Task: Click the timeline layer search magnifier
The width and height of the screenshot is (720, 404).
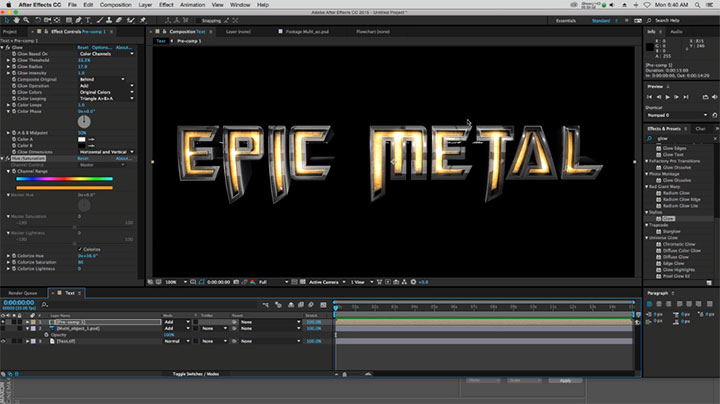Action: point(45,305)
